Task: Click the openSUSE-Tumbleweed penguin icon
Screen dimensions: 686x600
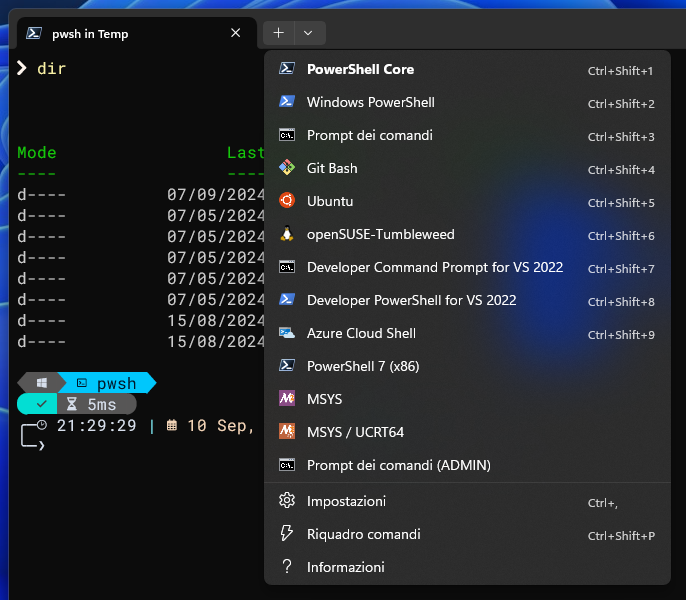Action: [287, 234]
